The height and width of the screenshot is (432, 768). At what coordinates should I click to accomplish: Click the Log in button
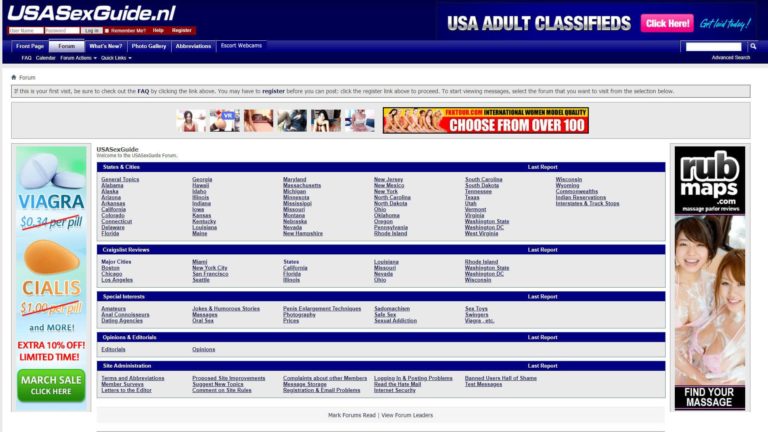tap(92, 30)
